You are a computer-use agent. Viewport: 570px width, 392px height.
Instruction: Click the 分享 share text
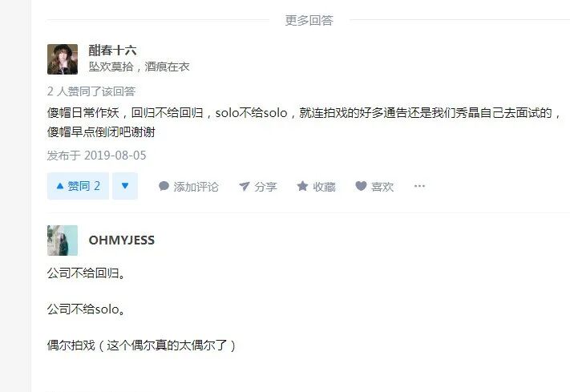pos(265,187)
